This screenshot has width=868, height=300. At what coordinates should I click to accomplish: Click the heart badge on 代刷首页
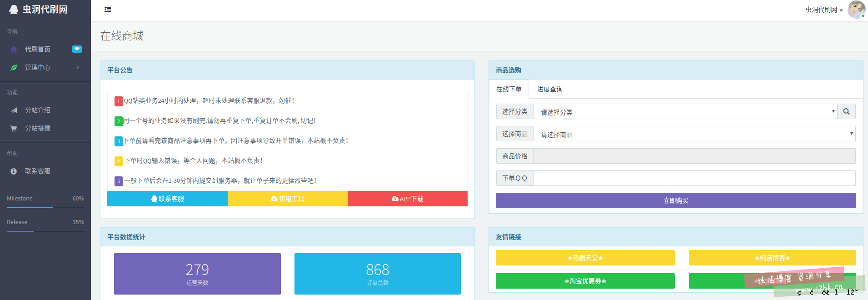click(77, 49)
